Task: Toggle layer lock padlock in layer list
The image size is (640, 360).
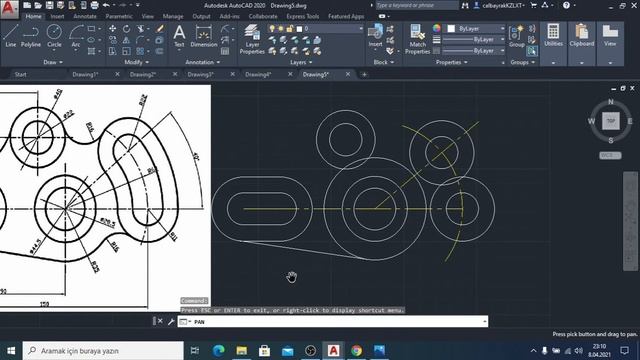Action: pyautogui.click(x=290, y=29)
